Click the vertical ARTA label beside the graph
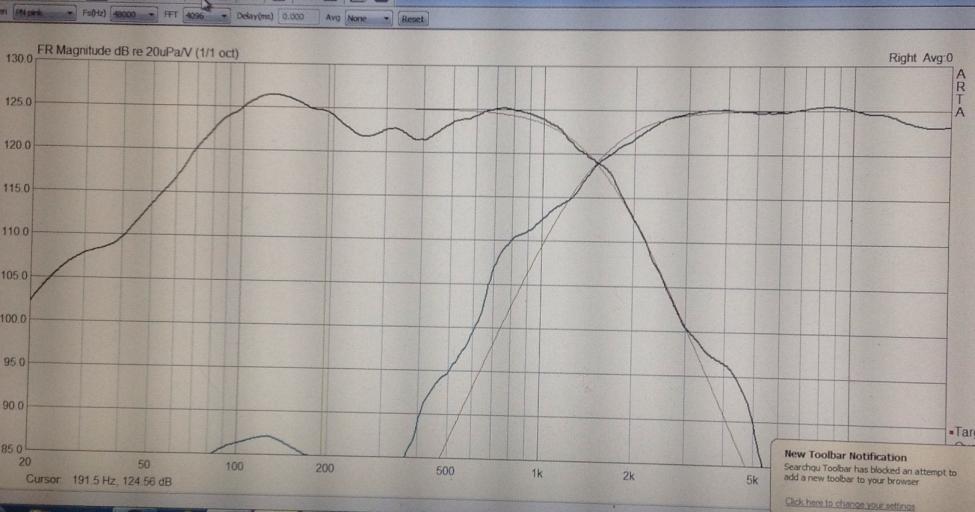 point(961,93)
